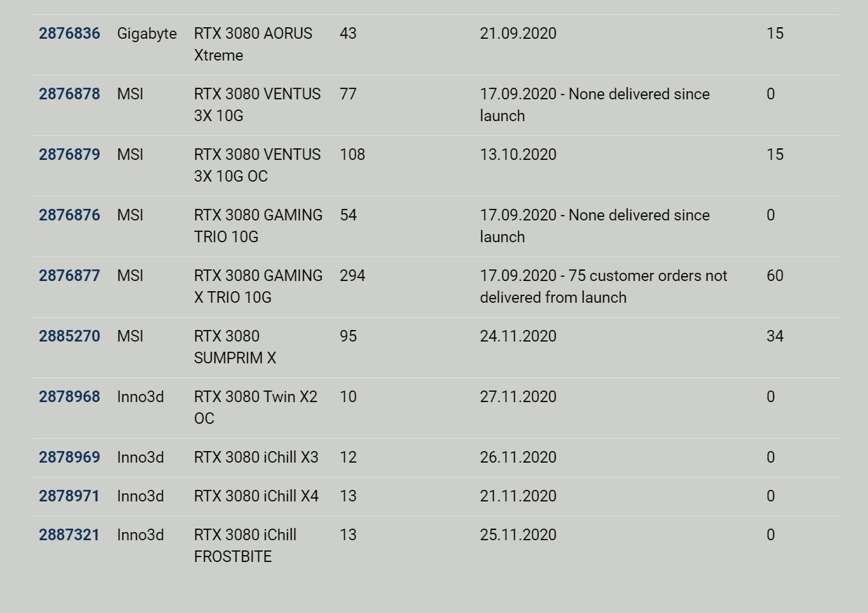Open product link 2876877
Viewport: 868px width, 613px height.
[x=69, y=276]
